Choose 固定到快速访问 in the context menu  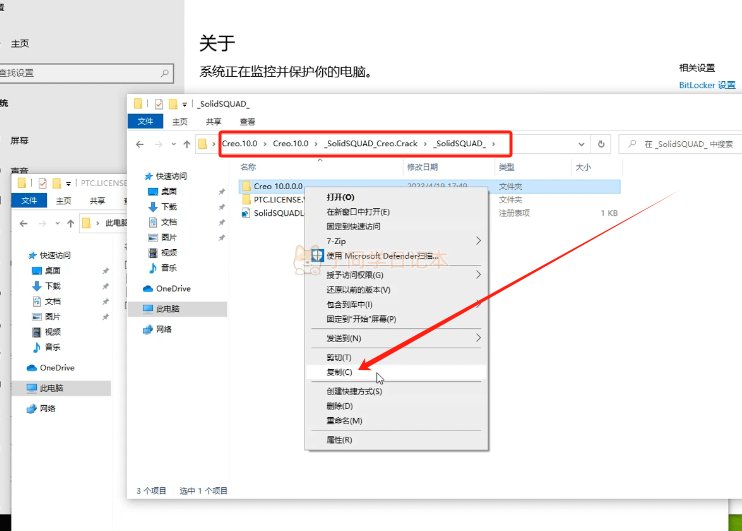(x=397, y=226)
